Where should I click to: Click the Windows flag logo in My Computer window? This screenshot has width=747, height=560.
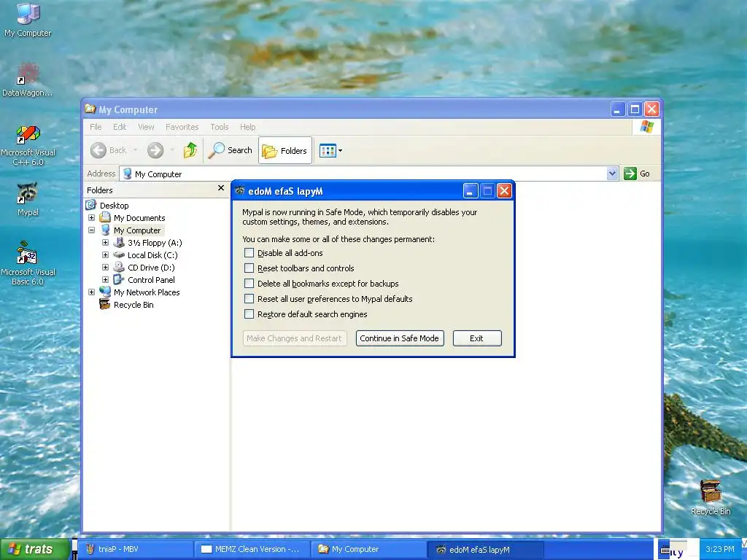tap(646, 127)
